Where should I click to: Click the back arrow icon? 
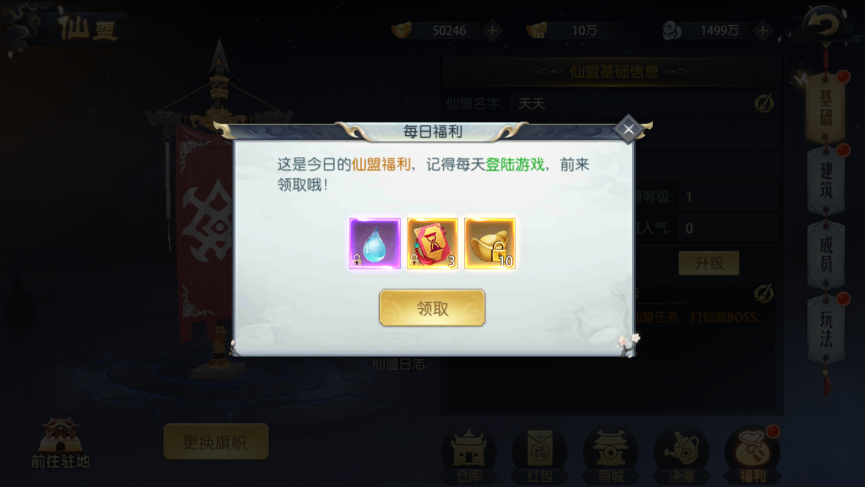coord(824,23)
